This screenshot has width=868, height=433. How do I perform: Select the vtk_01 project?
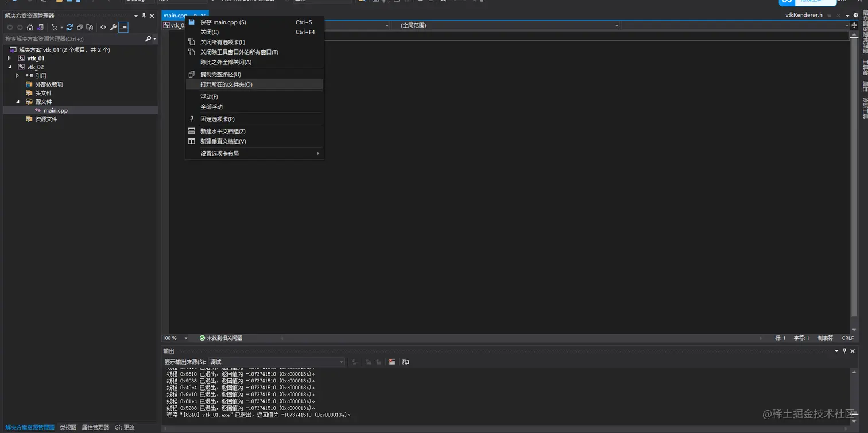click(36, 59)
